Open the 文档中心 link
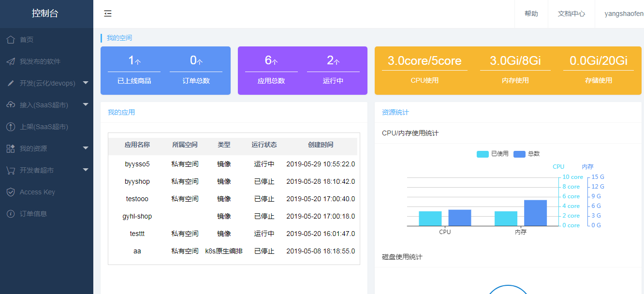The image size is (644, 294). [571, 14]
